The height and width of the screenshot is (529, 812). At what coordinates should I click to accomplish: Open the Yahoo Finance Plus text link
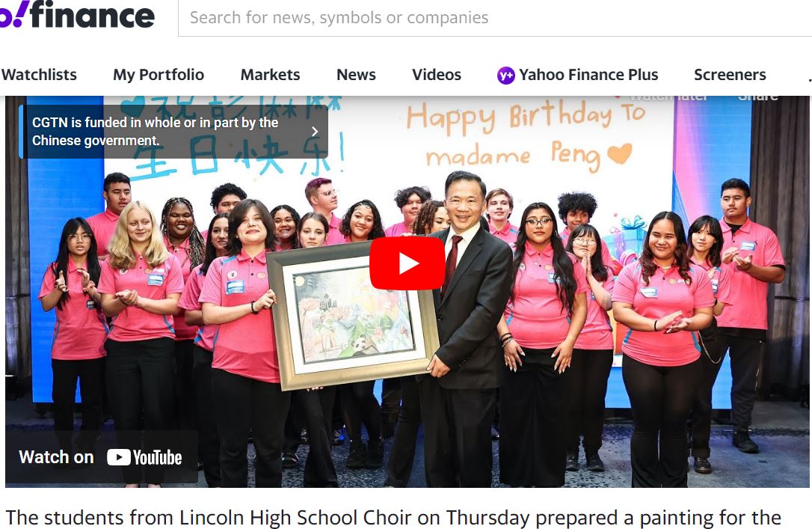point(588,75)
